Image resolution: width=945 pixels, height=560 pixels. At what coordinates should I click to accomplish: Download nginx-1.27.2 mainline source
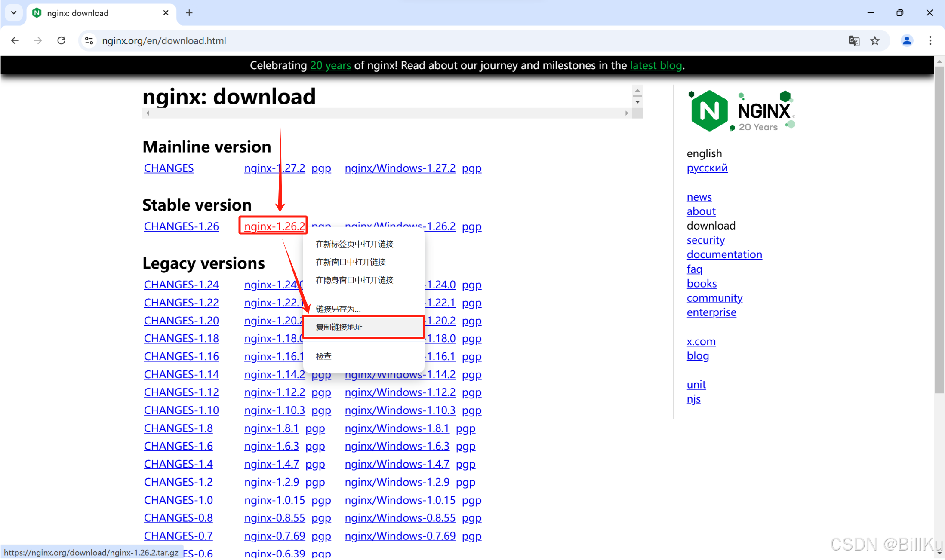(x=274, y=168)
